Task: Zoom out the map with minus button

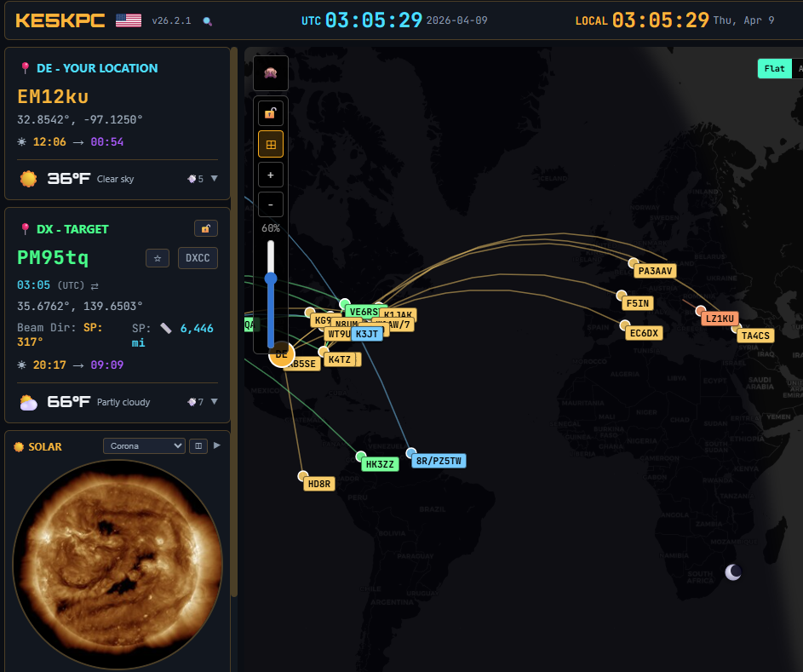Action: (271, 204)
